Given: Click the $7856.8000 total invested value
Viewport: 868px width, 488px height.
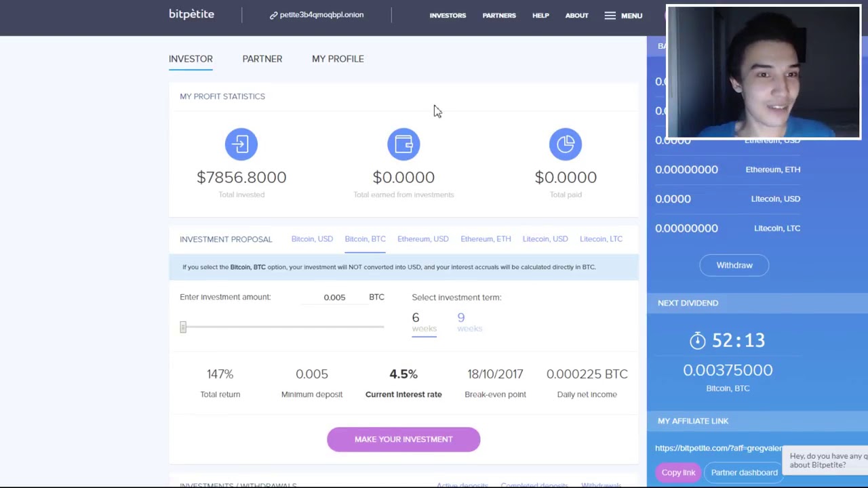Looking at the screenshot, I should coord(241,177).
